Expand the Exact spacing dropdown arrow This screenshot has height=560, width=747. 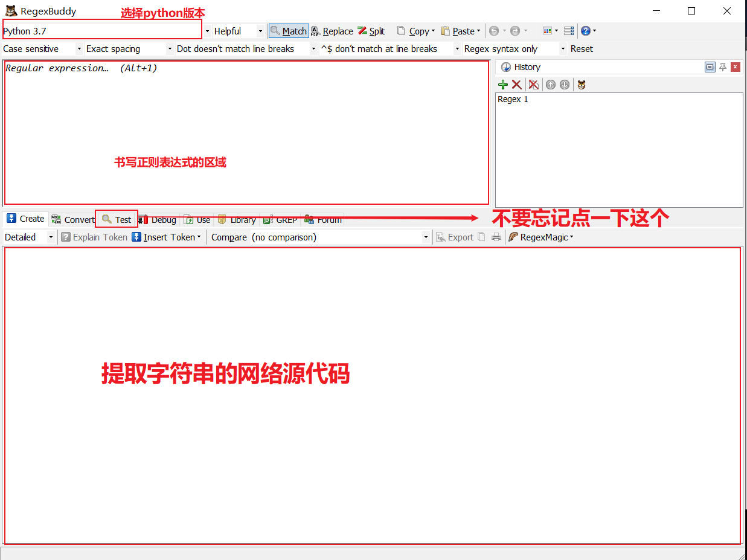(170, 49)
